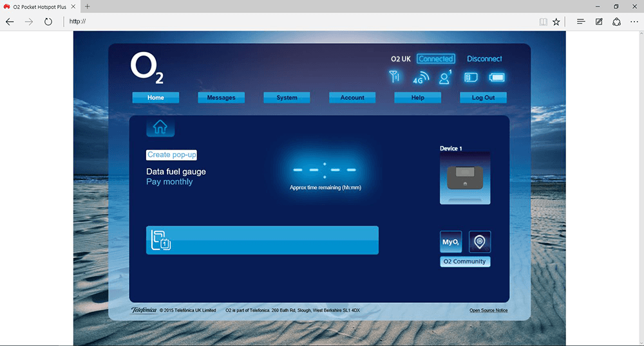Screen dimensions: 644x346
Task: Add page to favorites star
Action: (556, 22)
